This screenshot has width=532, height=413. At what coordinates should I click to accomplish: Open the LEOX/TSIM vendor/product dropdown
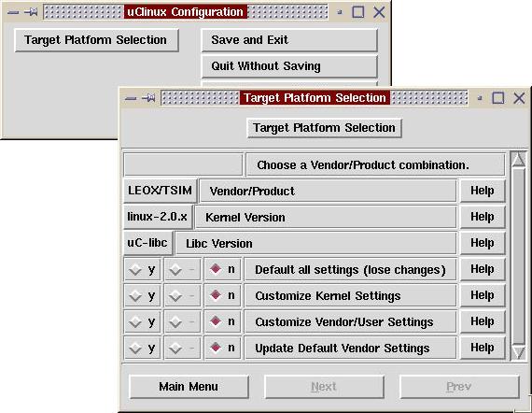[160, 191]
